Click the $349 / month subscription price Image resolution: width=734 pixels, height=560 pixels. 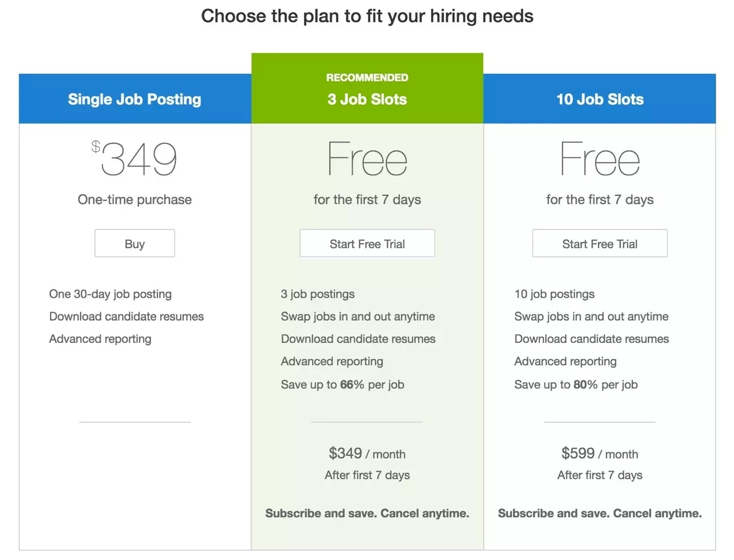[x=367, y=454]
